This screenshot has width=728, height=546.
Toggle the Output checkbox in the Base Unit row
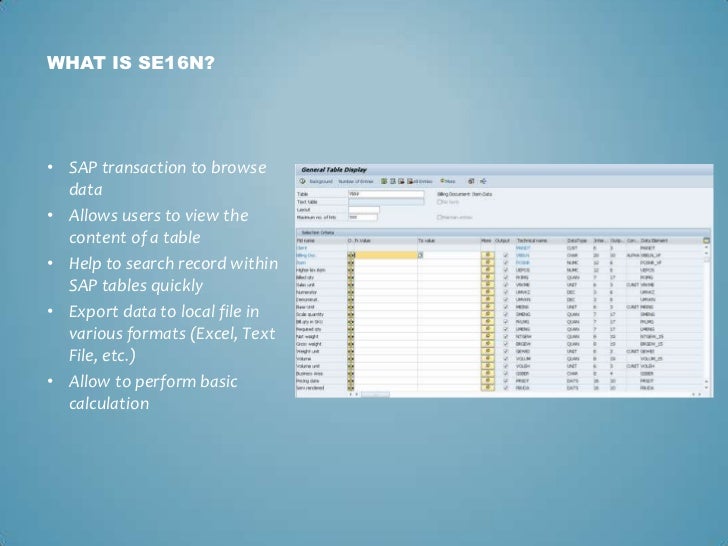(x=506, y=307)
